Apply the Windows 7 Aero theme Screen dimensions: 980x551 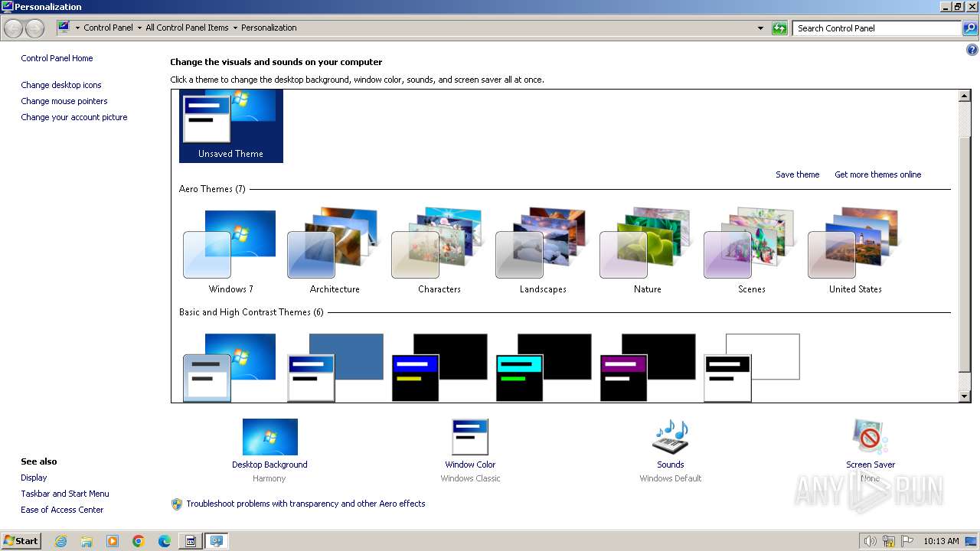(x=230, y=251)
